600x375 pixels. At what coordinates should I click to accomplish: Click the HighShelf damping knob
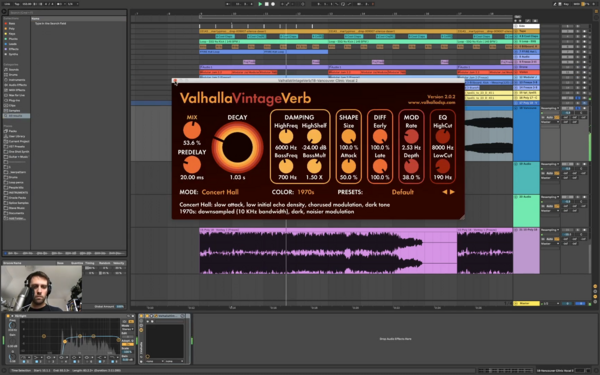tap(314, 136)
